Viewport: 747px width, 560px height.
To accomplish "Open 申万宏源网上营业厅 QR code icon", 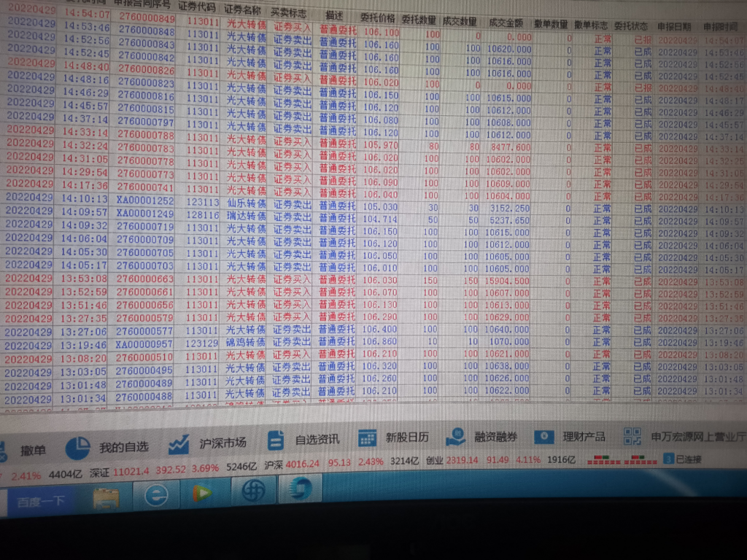I will click(632, 436).
